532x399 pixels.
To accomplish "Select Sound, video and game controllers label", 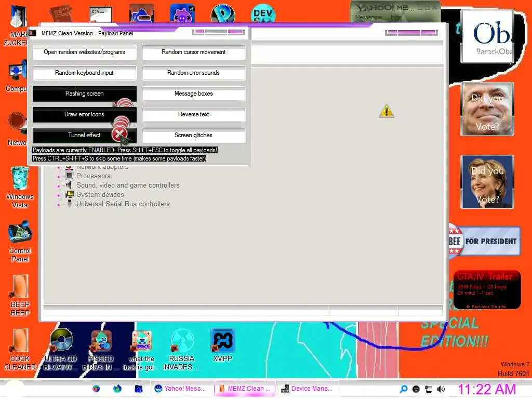I will click(x=128, y=185).
